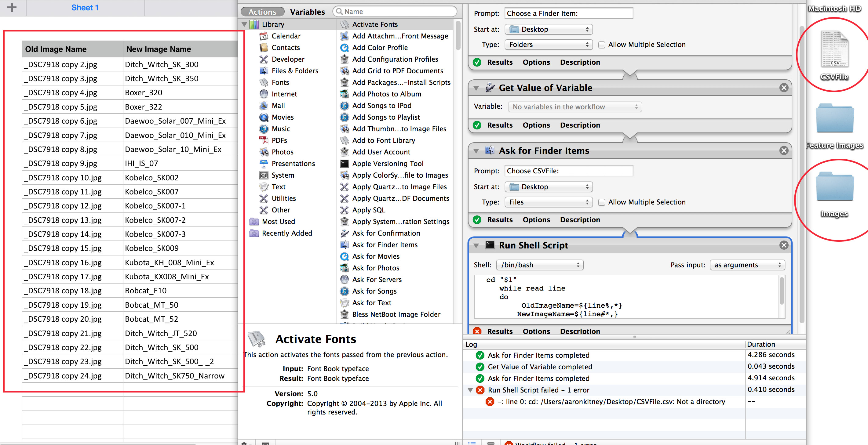This screenshot has height=445, width=868.
Task: Click the Add Color Profile action
Action: 380,48
